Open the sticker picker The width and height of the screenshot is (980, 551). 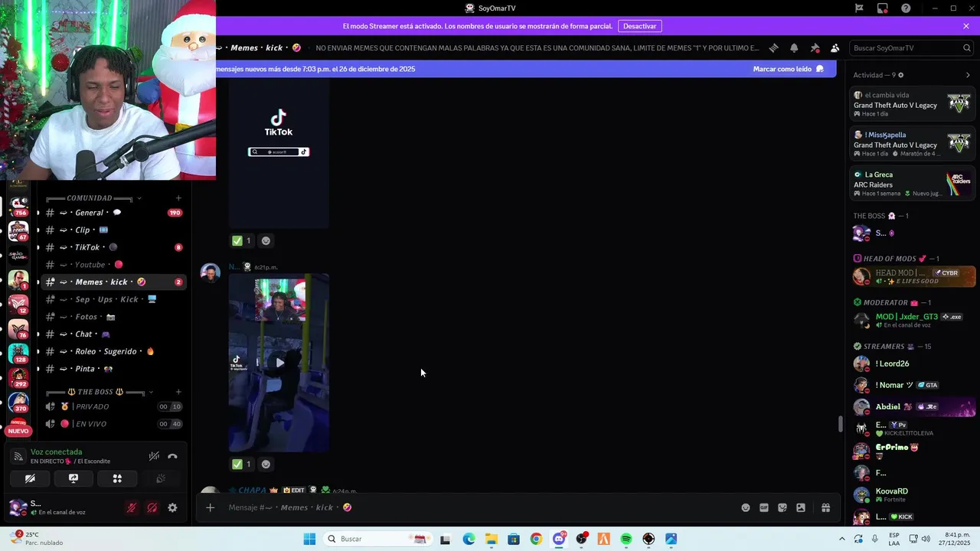pyautogui.click(x=782, y=507)
